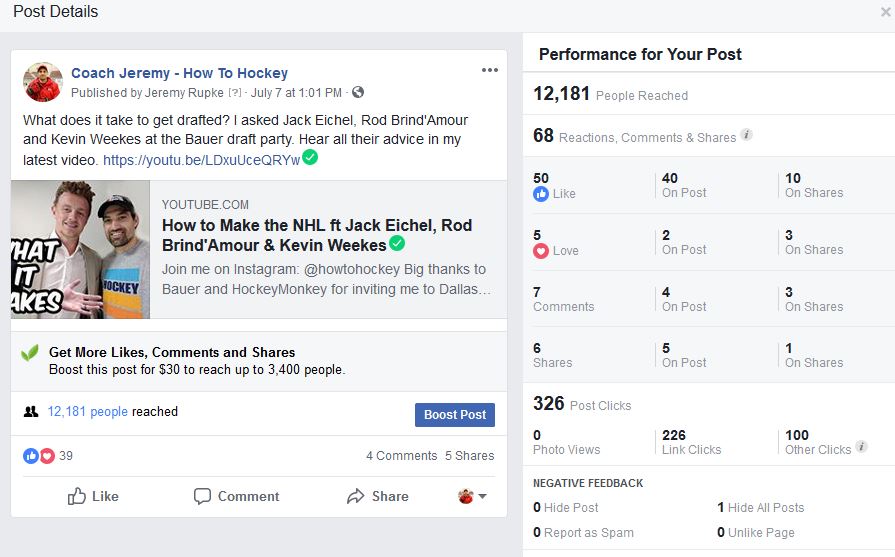Open the youtu.be video link in post text
The image size is (895, 557).
pos(201,160)
